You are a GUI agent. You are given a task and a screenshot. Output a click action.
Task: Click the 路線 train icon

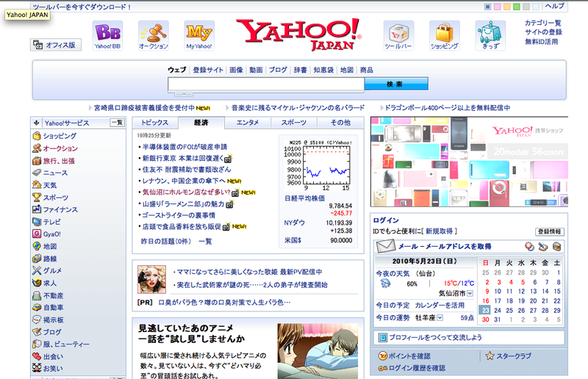click(x=36, y=259)
